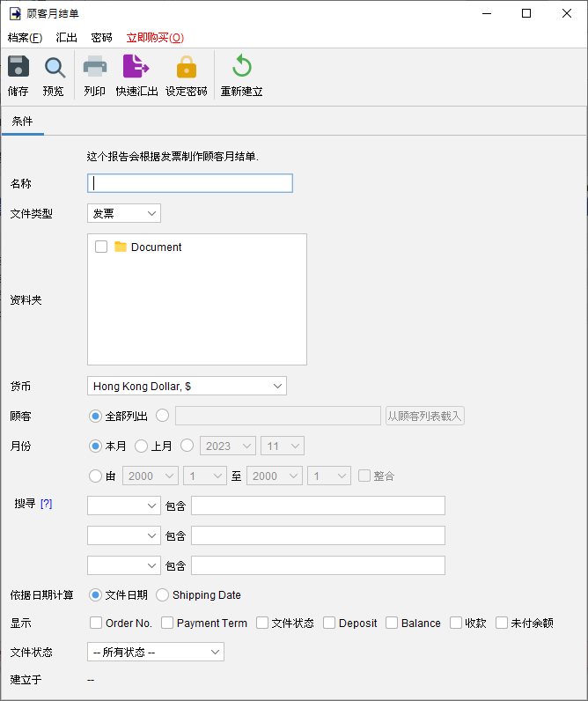Image resolution: width=588 pixels, height=701 pixels.
Task: Enable the Payment Term checkbox
Action: point(167,623)
